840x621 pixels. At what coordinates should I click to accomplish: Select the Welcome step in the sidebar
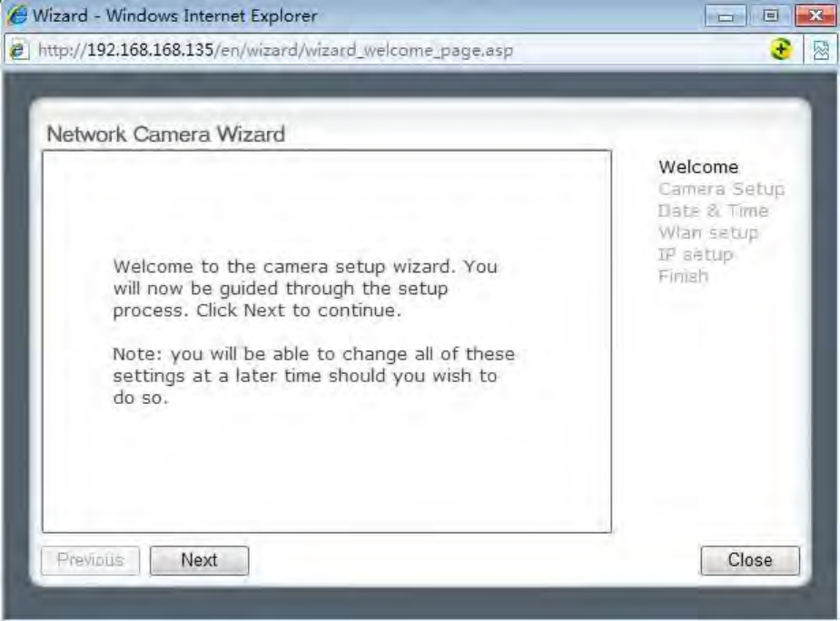click(698, 167)
